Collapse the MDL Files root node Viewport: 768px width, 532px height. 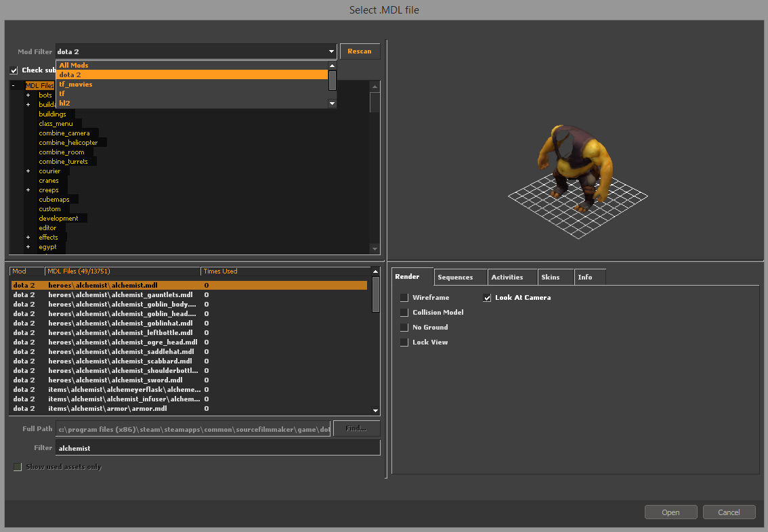14,86
